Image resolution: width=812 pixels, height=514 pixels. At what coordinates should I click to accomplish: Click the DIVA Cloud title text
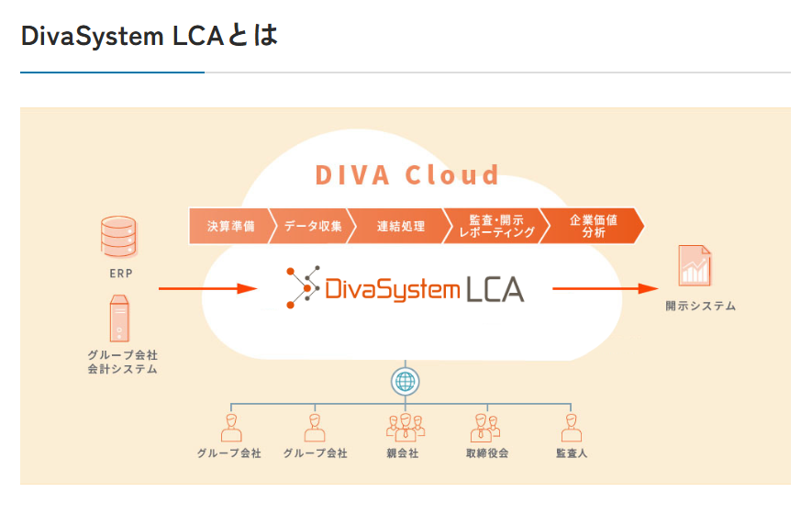[x=407, y=174]
